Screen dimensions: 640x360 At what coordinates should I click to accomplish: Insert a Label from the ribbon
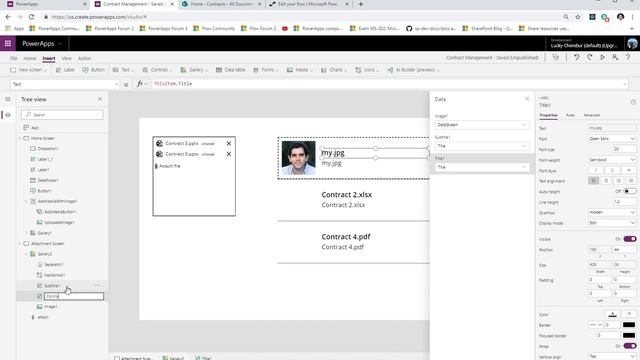click(65, 70)
